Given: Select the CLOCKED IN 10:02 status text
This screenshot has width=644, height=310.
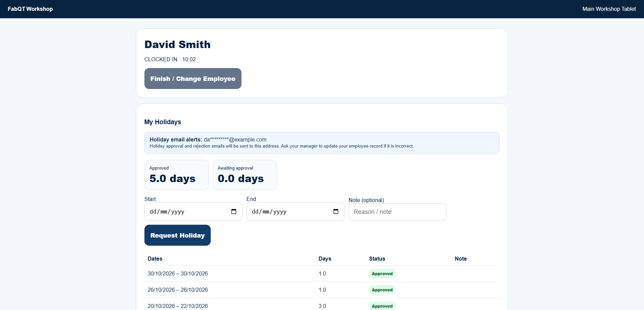Looking at the screenshot, I should [170, 59].
